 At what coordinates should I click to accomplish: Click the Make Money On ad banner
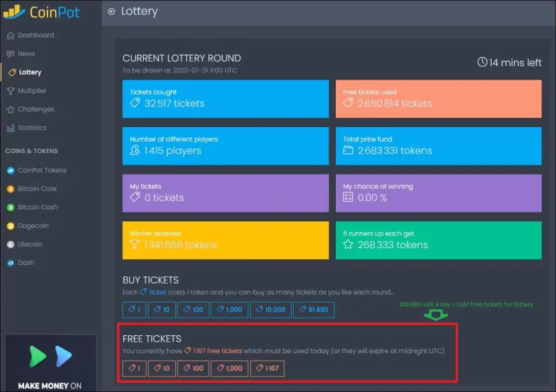51,363
